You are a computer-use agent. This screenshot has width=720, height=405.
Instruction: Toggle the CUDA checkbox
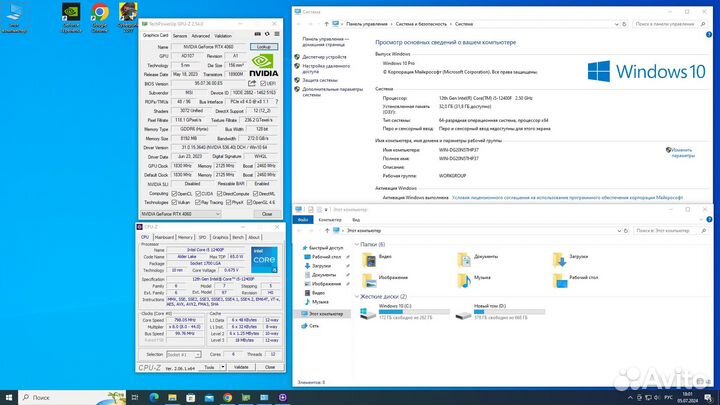[x=198, y=194]
